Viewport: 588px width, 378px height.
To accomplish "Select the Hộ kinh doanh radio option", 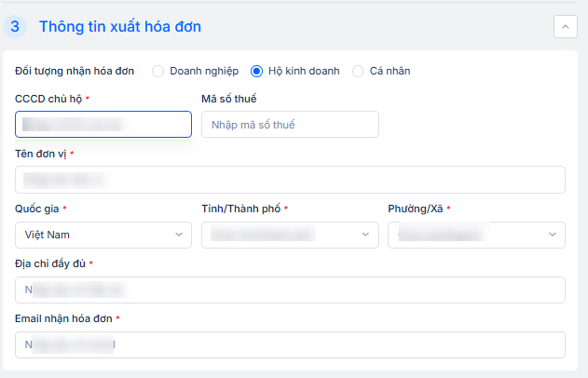I will 257,71.
